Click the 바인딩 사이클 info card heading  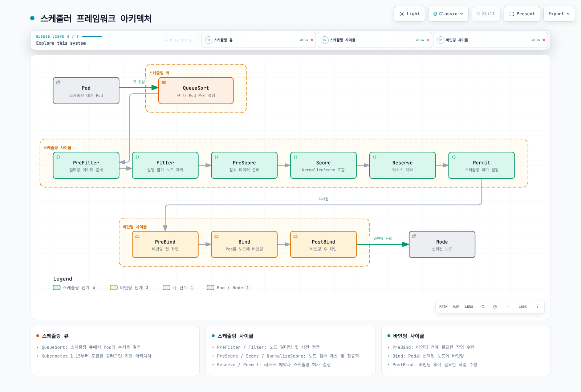click(409, 336)
